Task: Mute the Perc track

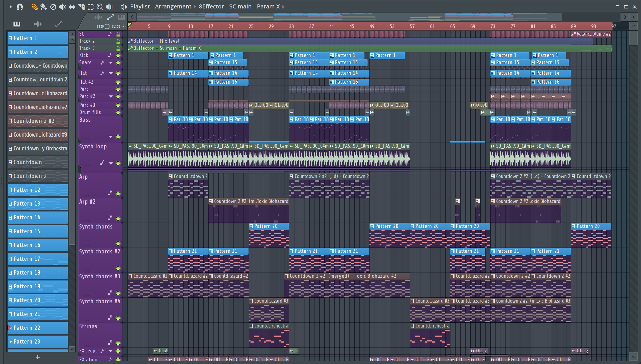Action: (x=118, y=89)
